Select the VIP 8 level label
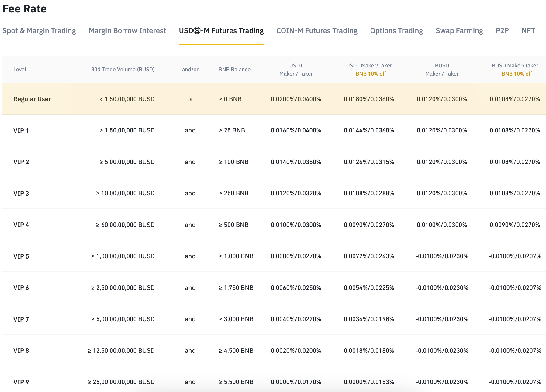Screen dimensions: 546x392 21,351
